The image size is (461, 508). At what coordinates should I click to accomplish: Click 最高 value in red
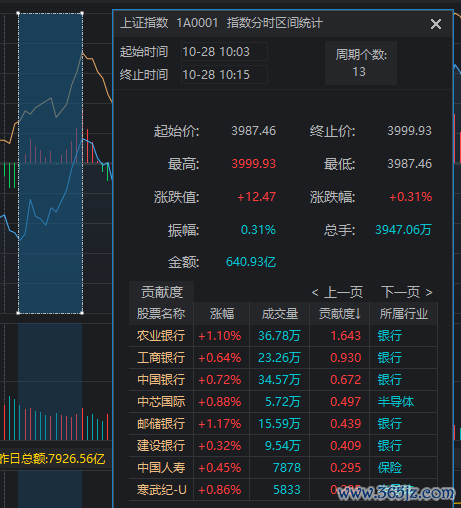[x=254, y=164]
